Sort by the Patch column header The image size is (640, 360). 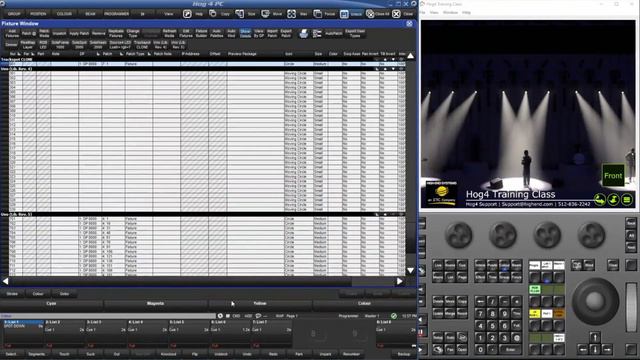(x=107, y=54)
